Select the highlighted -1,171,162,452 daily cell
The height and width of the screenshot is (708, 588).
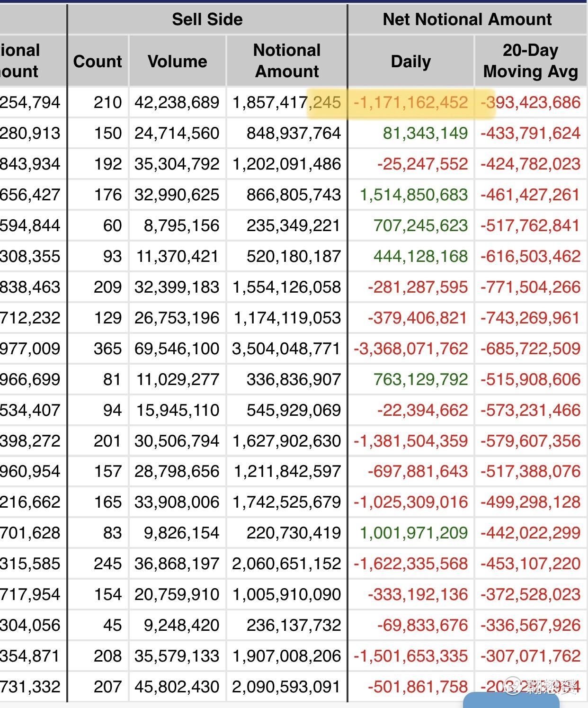click(411, 102)
